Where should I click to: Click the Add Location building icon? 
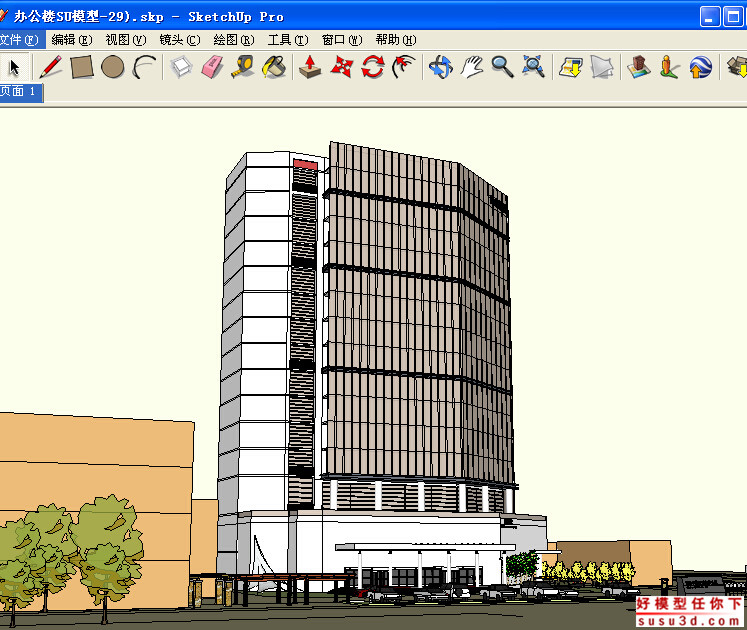click(639, 67)
